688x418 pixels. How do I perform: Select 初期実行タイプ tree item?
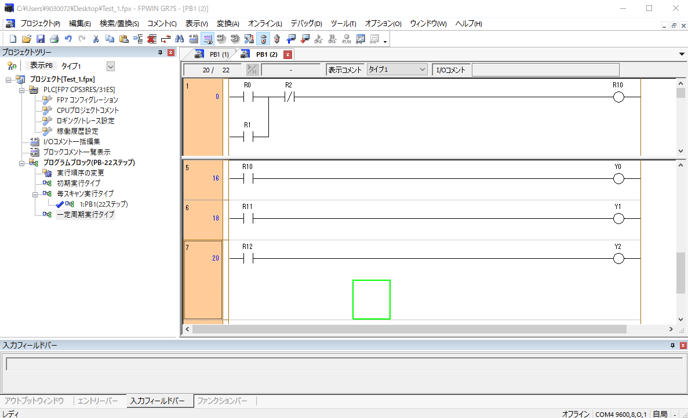(79, 183)
